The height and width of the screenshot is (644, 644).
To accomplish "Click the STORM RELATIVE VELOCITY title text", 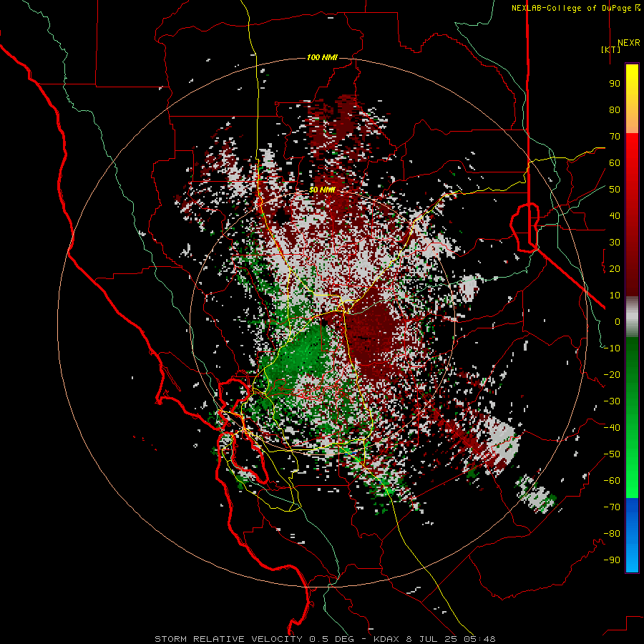I will pos(228,639).
